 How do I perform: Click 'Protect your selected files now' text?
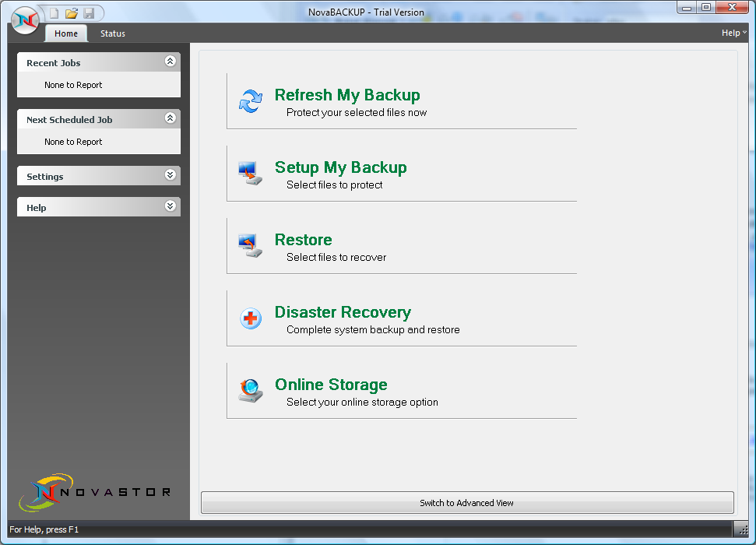pyautogui.click(x=357, y=112)
